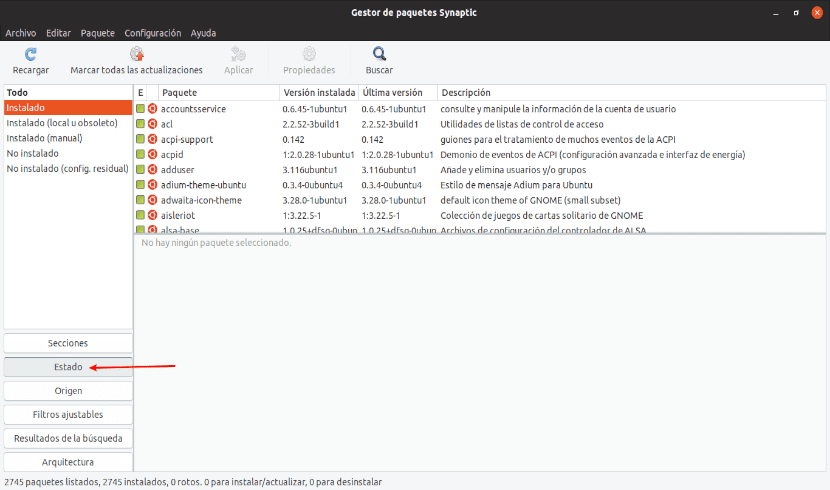Select the acpid package name
The image size is (830, 490).
[172, 155]
